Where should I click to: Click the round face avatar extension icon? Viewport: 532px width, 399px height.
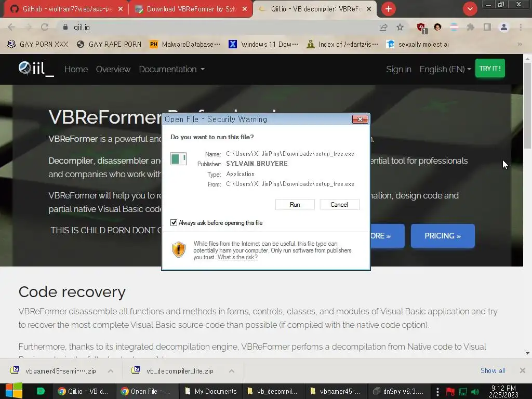[x=437, y=27]
